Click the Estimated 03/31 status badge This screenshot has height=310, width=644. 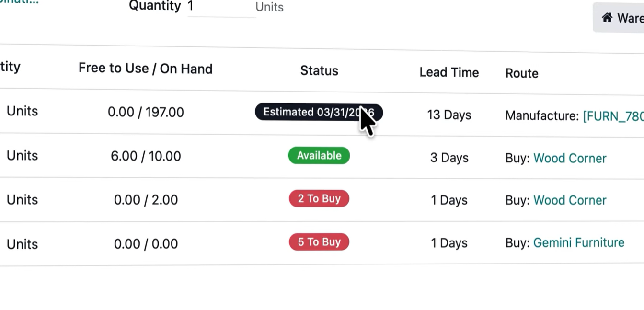coord(310,112)
